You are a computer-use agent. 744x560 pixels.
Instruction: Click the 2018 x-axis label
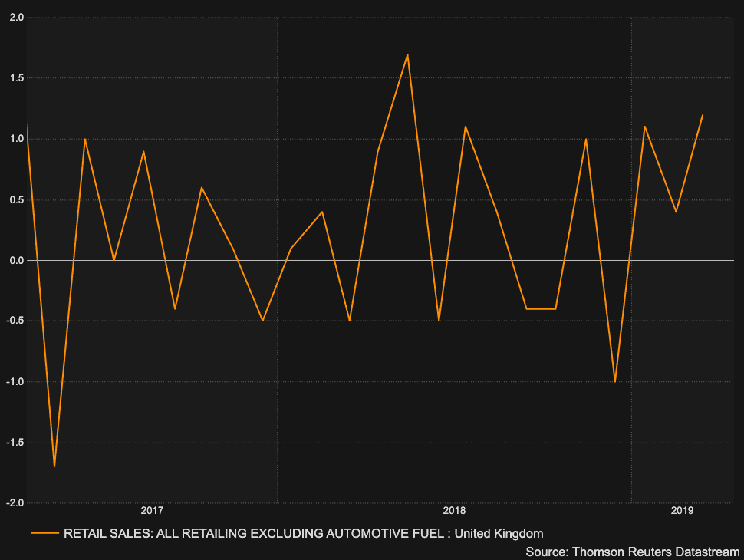454,511
